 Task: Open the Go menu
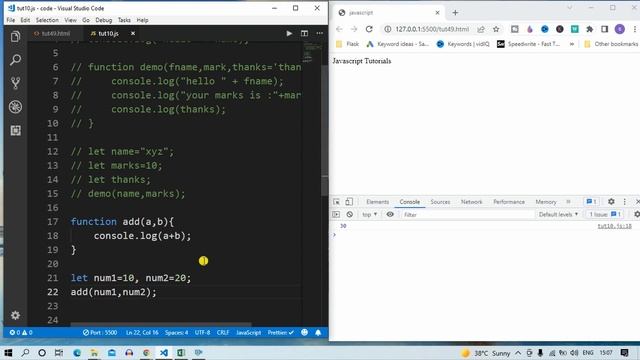coord(86,20)
